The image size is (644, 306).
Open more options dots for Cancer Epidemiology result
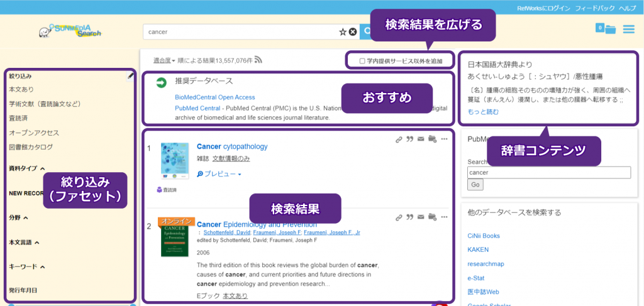[x=444, y=217]
